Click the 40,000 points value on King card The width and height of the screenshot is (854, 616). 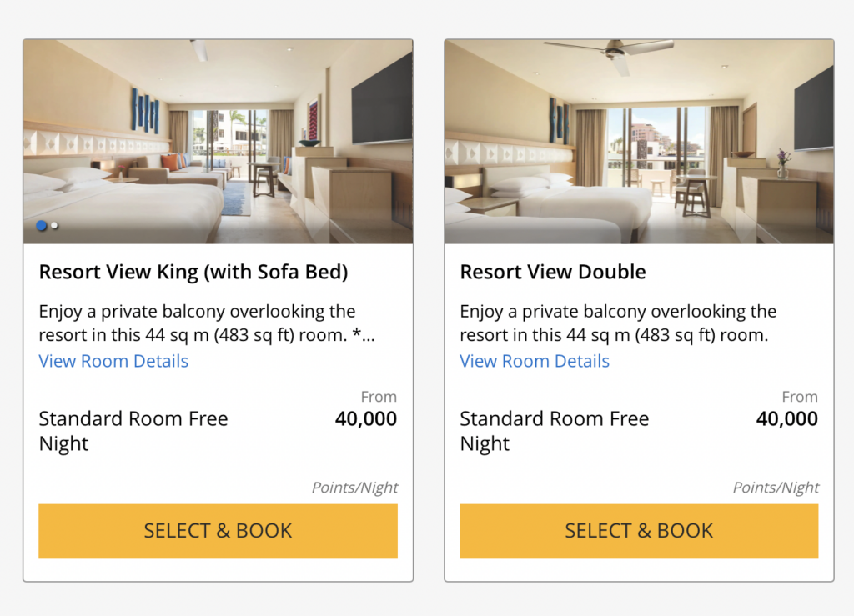[365, 418]
